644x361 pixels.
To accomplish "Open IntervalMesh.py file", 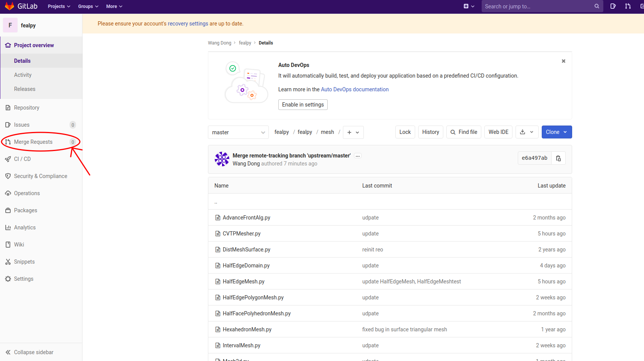I will pos(241,345).
